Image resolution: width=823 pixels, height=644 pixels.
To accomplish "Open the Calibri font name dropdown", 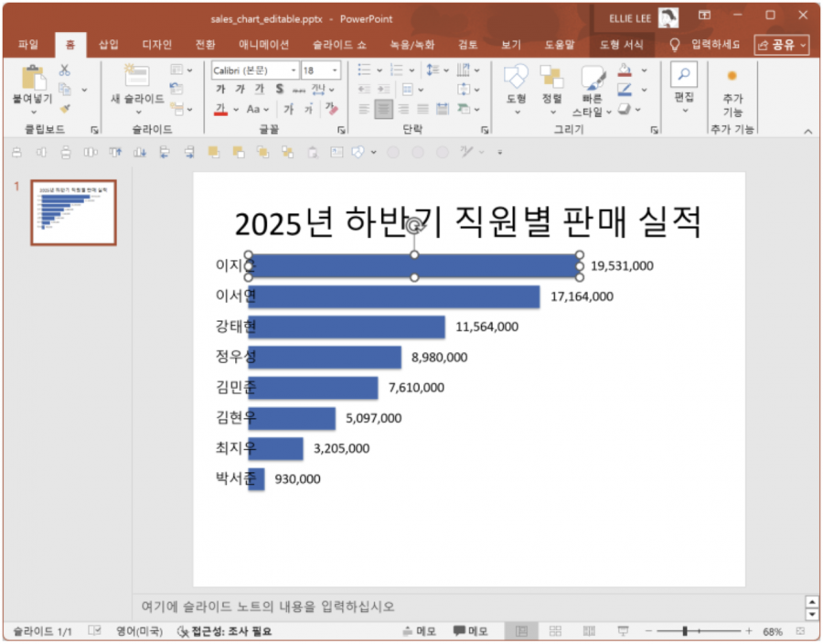I will pos(294,70).
